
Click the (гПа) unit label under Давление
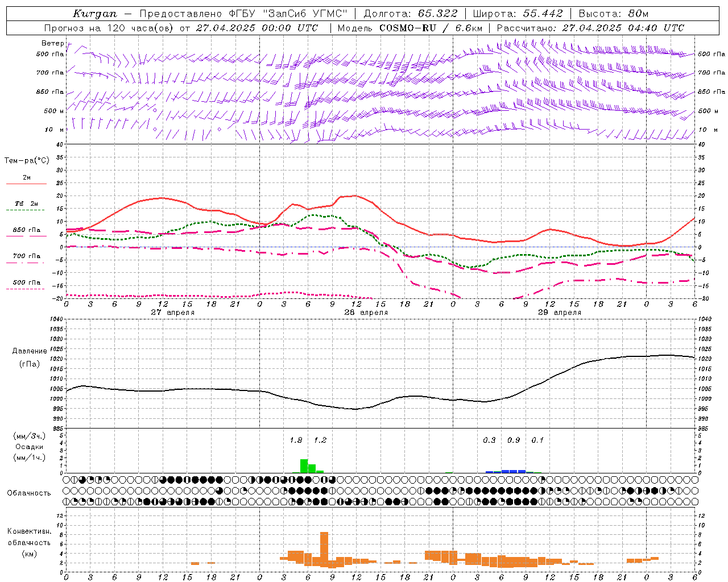(x=30, y=364)
